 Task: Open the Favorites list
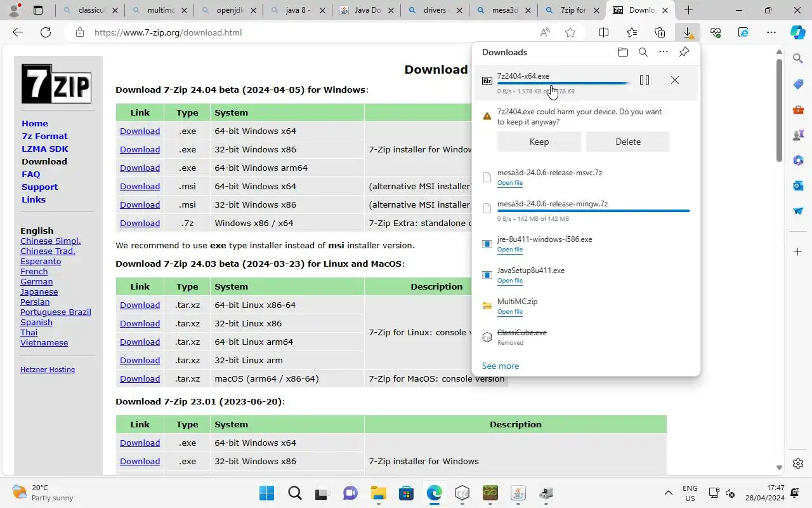pyautogui.click(x=632, y=32)
